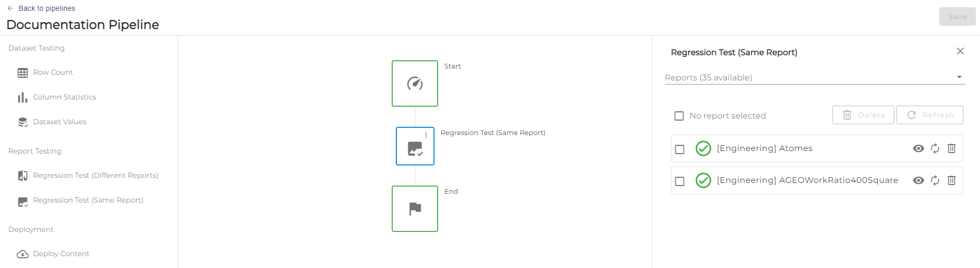
Task: Delete the AGEOWorkRatio400Square report
Action: [952, 180]
